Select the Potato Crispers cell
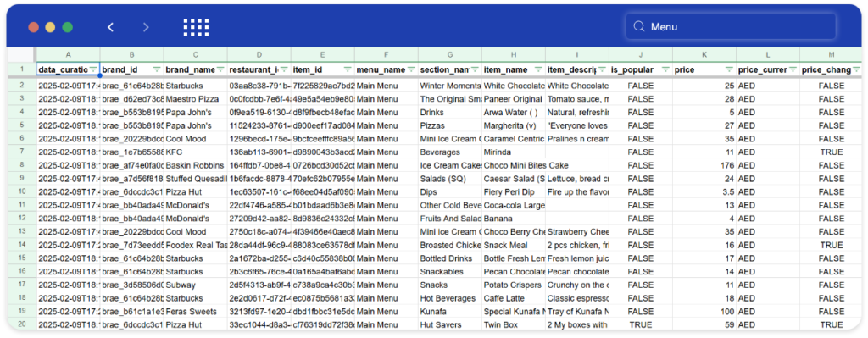This screenshot has height=338, width=868. point(514,285)
